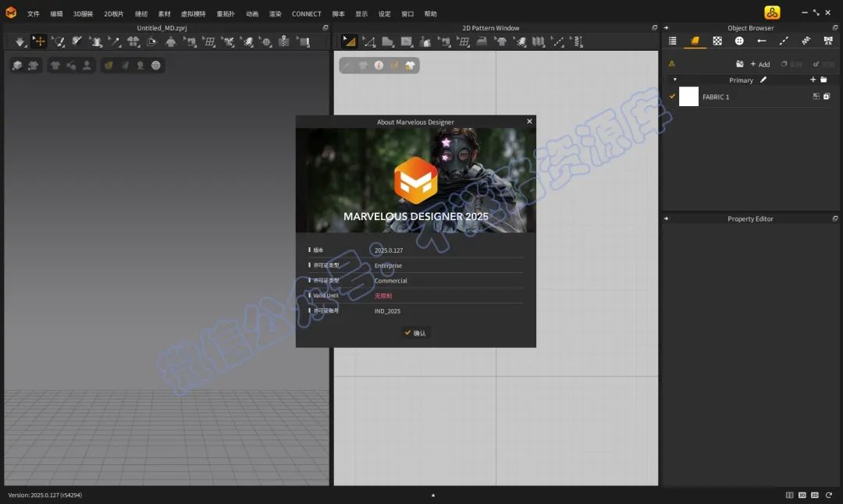Select the Select/Move tool in 3D toolbar
The width and height of the screenshot is (843, 504).
tap(39, 41)
